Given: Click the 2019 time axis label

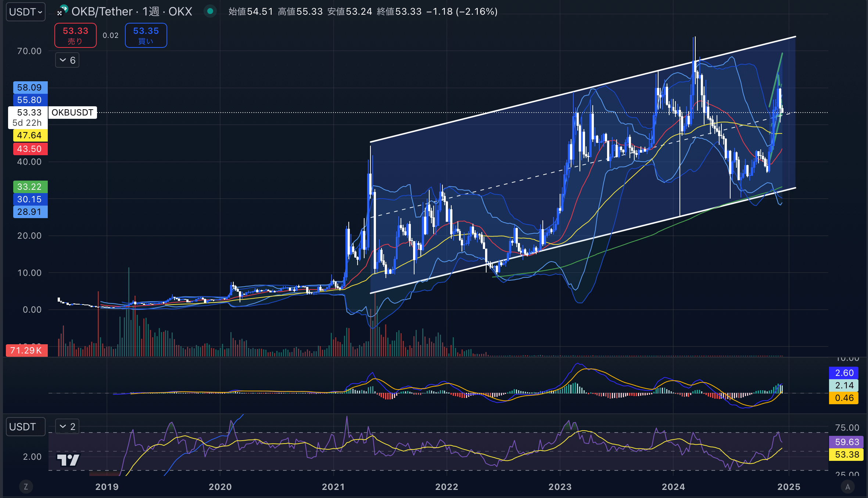Looking at the screenshot, I should [107, 487].
